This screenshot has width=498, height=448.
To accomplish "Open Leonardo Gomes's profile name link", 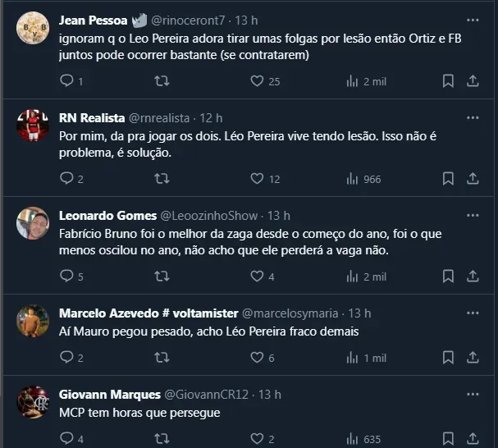I will click(108, 216).
